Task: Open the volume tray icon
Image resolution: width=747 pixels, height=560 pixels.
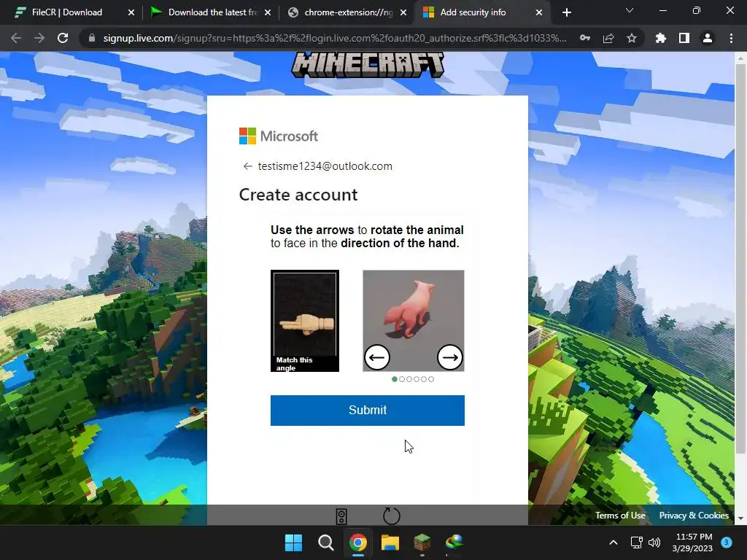Action: click(654, 542)
